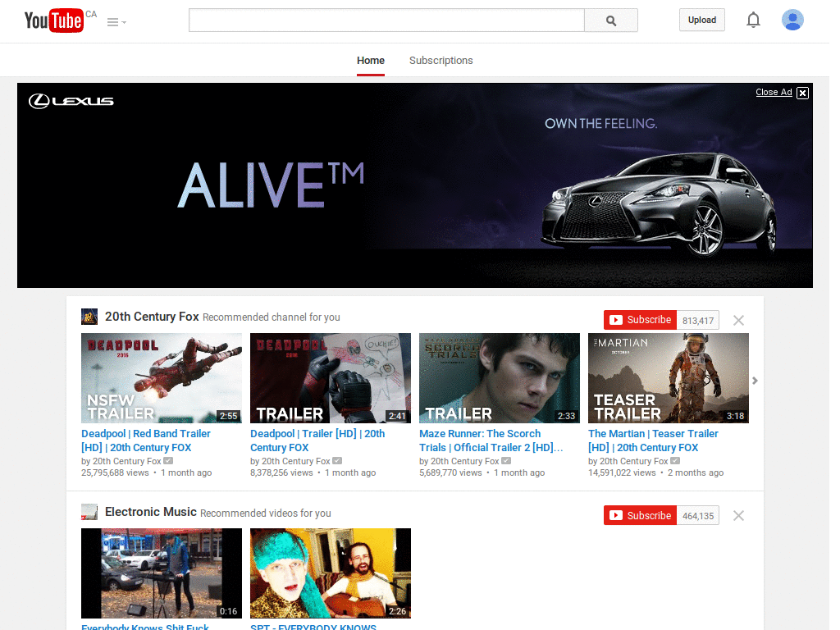Image resolution: width=840 pixels, height=630 pixels.
Task: Click the Lexus car image in ad
Action: (x=659, y=204)
